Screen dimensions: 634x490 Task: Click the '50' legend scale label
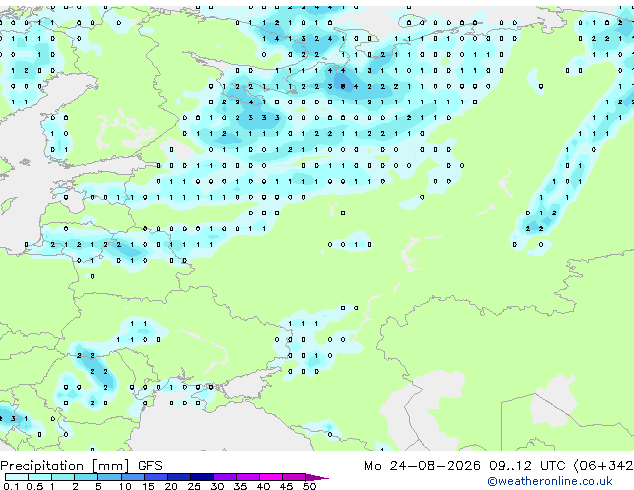(x=309, y=486)
